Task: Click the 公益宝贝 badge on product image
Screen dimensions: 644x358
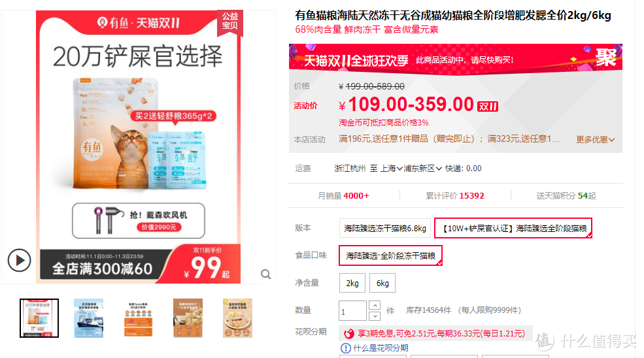Action: click(230, 20)
